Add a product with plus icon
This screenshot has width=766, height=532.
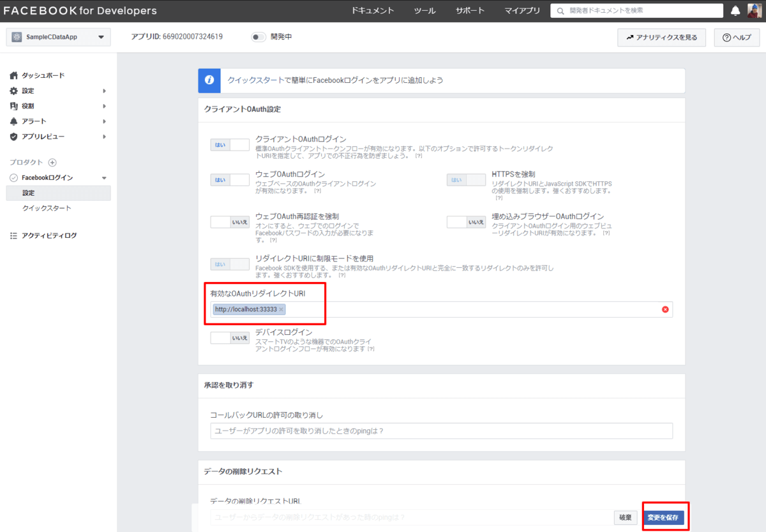[x=53, y=163]
